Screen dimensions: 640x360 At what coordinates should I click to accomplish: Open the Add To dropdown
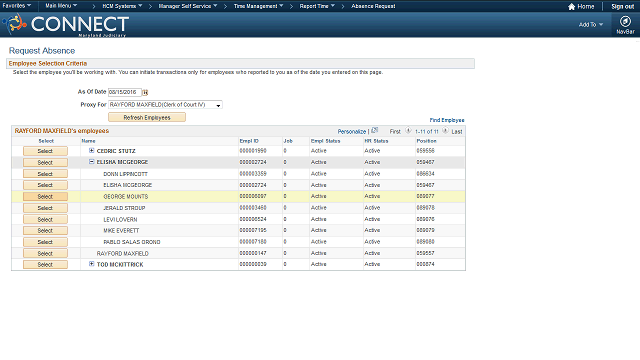click(591, 24)
